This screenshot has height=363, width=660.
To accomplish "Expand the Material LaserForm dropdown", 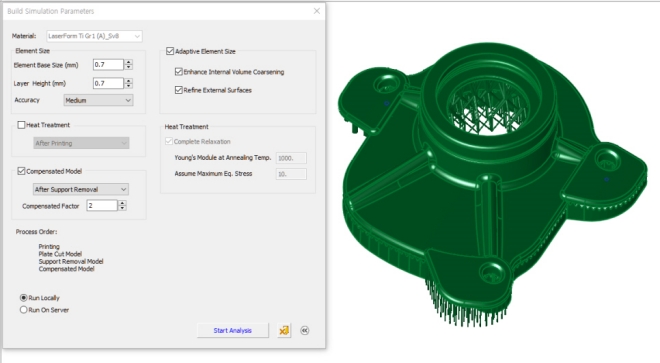I will [x=94, y=36].
